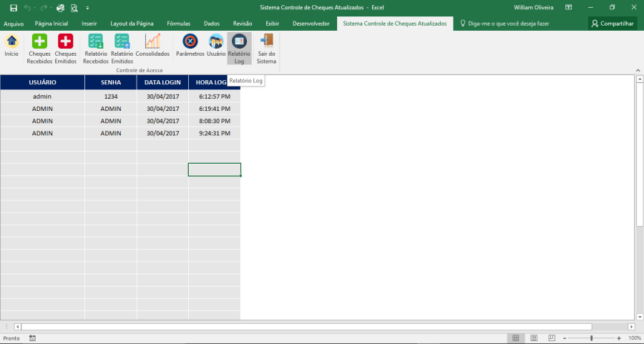This screenshot has height=344, width=644.
Task: Select cell with time 6:19:41 PM
Action: pyautogui.click(x=215, y=109)
